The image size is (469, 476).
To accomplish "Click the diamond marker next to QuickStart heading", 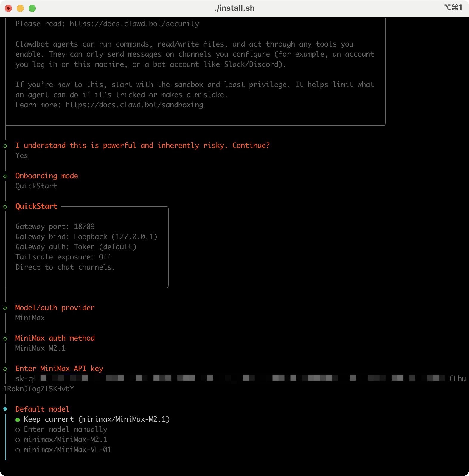I will [x=5, y=207].
